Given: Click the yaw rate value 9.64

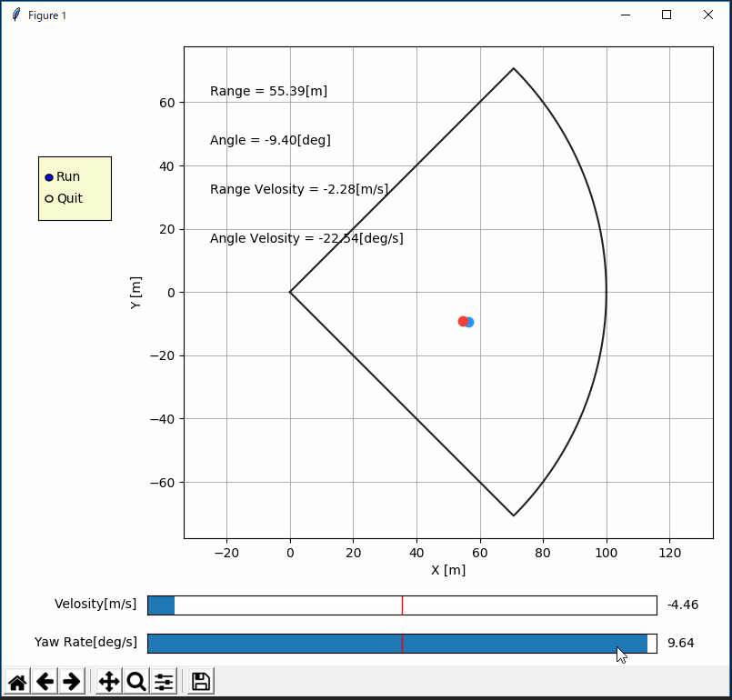Looking at the screenshot, I should coord(681,643).
